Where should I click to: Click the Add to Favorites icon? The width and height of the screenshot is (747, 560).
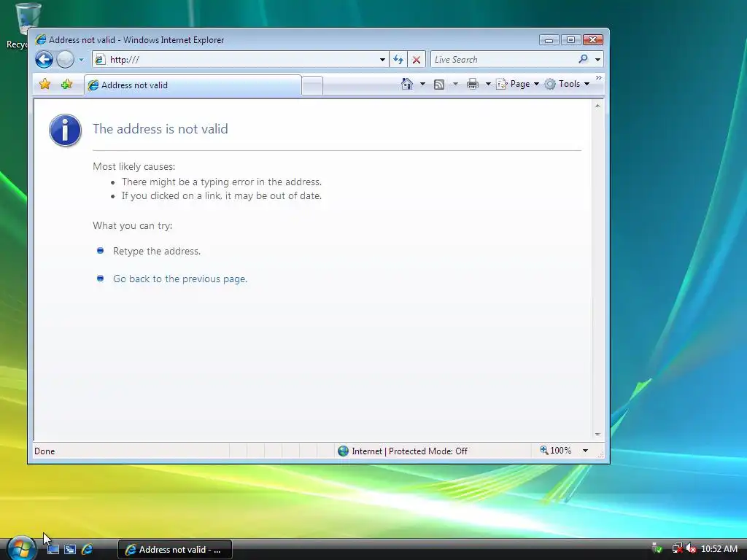tap(66, 85)
